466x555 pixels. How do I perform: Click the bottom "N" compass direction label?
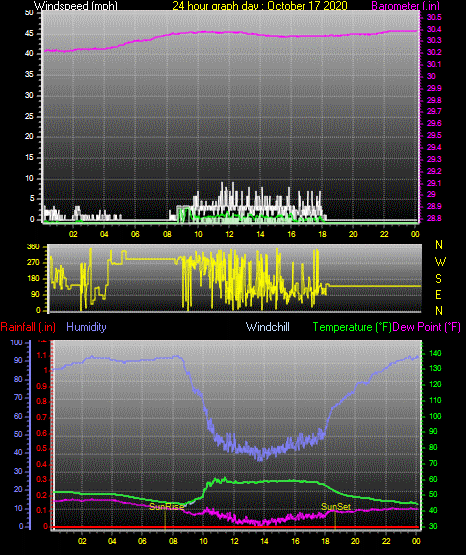(x=439, y=311)
